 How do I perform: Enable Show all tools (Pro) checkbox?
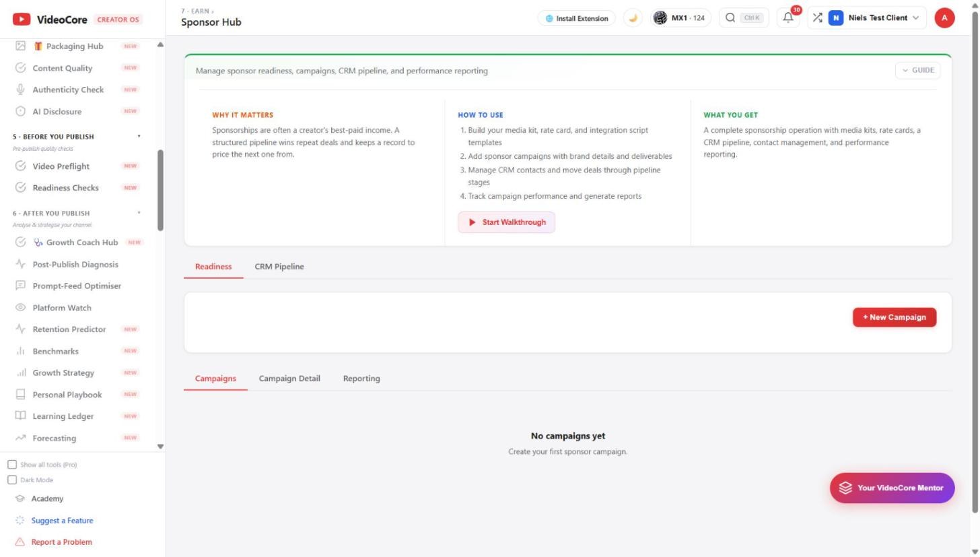pos(12,465)
